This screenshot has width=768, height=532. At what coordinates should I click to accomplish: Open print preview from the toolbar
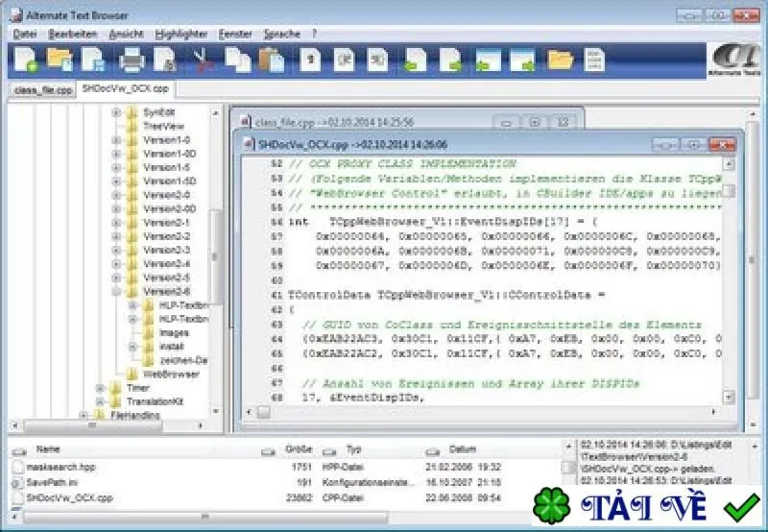point(165,60)
